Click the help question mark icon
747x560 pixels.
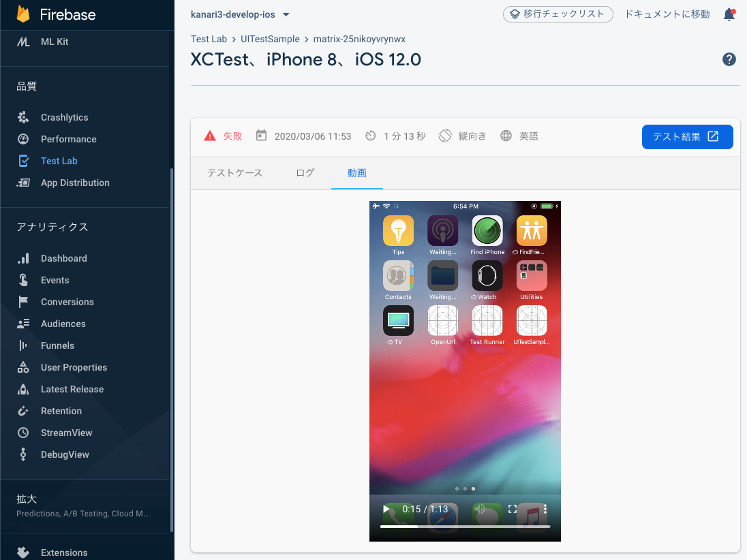[x=729, y=59]
